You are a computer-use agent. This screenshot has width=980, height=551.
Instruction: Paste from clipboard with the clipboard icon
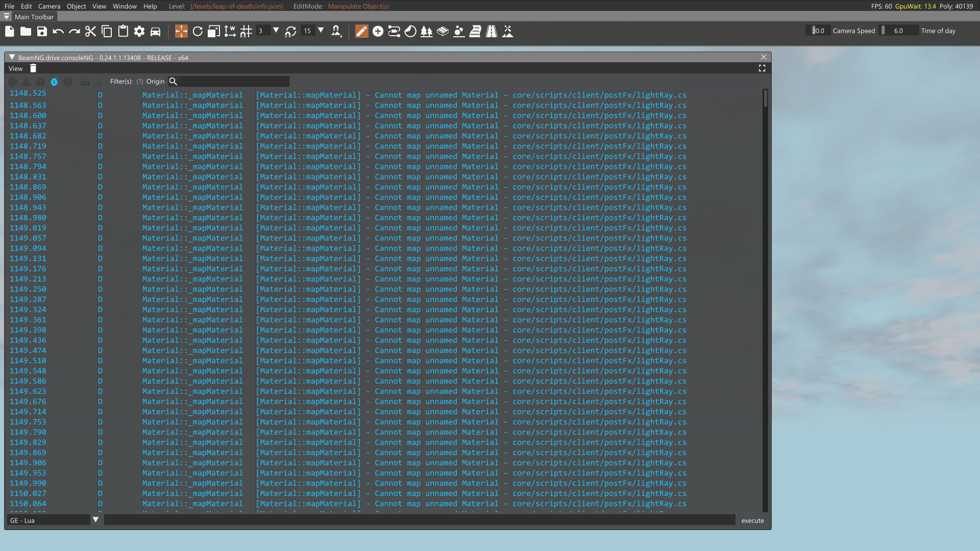[x=123, y=32]
